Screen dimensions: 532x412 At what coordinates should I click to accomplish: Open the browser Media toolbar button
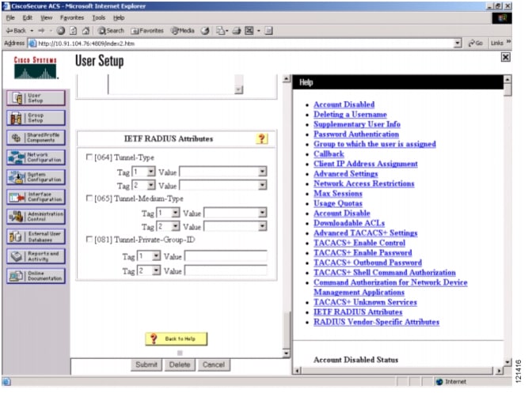pos(183,31)
